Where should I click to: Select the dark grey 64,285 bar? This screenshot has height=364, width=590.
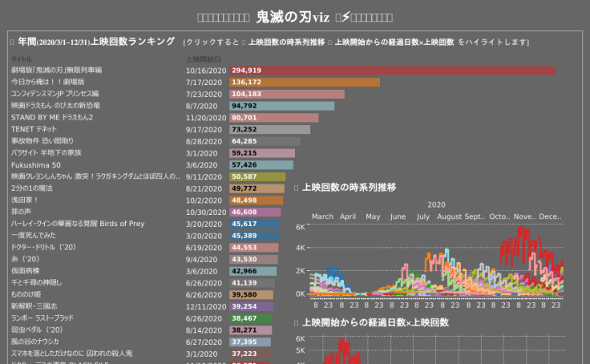[265, 141]
